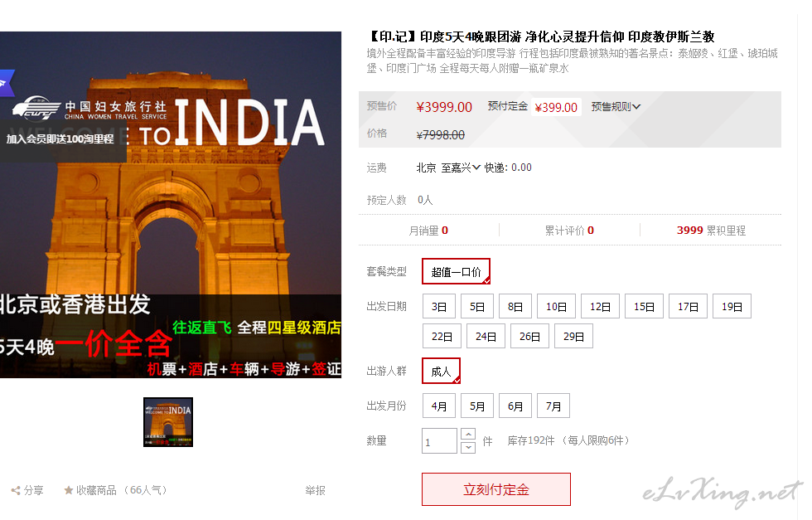
Task: Choose departure date 15日
Action: coord(644,306)
